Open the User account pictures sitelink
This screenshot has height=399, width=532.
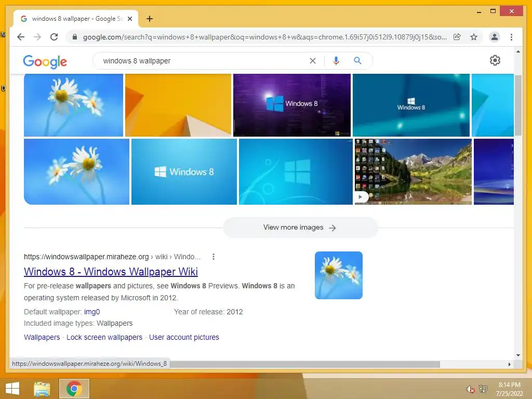pyautogui.click(x=184, y=337)
